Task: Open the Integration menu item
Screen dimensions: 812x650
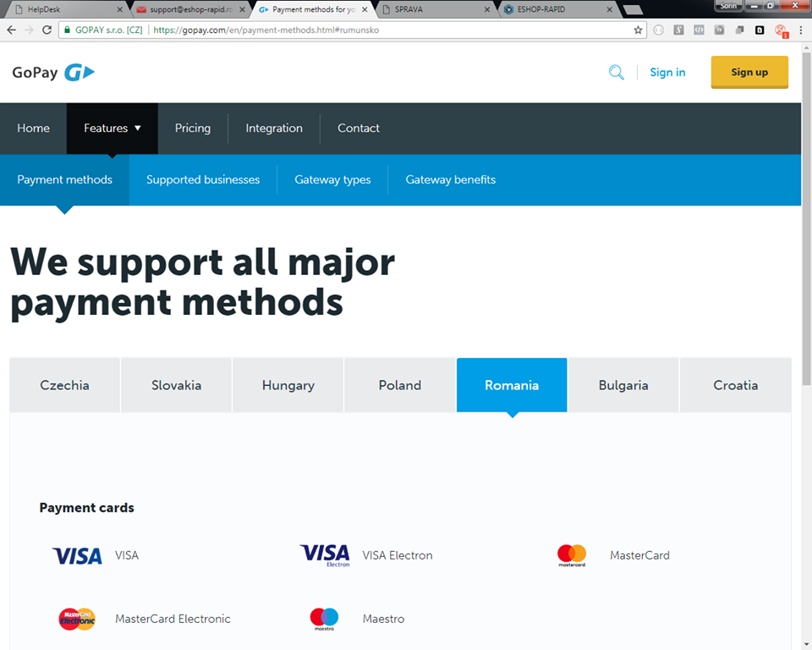Action: click(274, 128)
